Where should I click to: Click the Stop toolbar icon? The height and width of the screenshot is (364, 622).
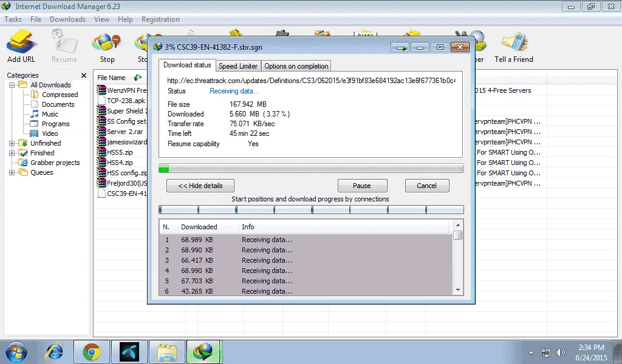pyautogui.click(x=107, y=45)
